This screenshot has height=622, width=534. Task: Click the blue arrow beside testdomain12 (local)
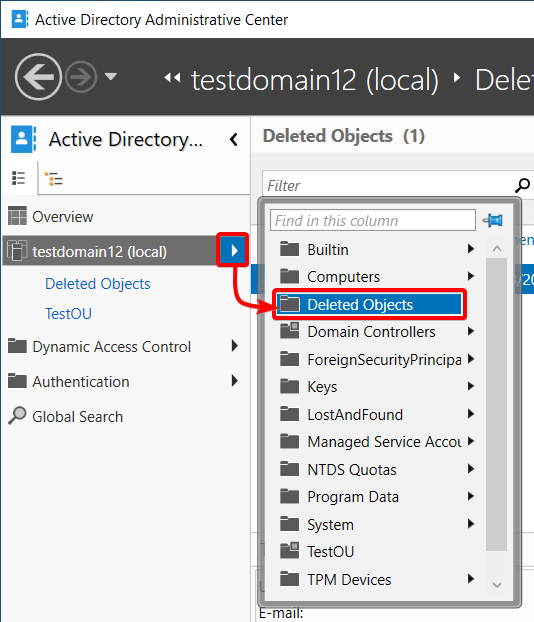[233, 250]
